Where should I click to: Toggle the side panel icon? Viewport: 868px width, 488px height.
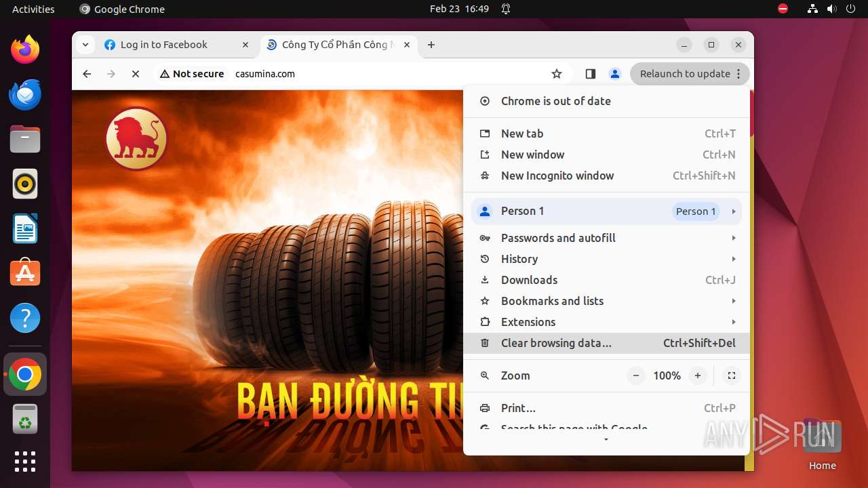590,74
